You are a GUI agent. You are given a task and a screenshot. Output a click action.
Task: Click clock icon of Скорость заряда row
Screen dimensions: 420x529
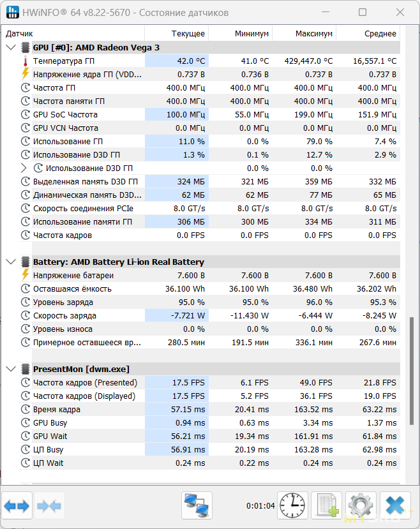(26, 315)
